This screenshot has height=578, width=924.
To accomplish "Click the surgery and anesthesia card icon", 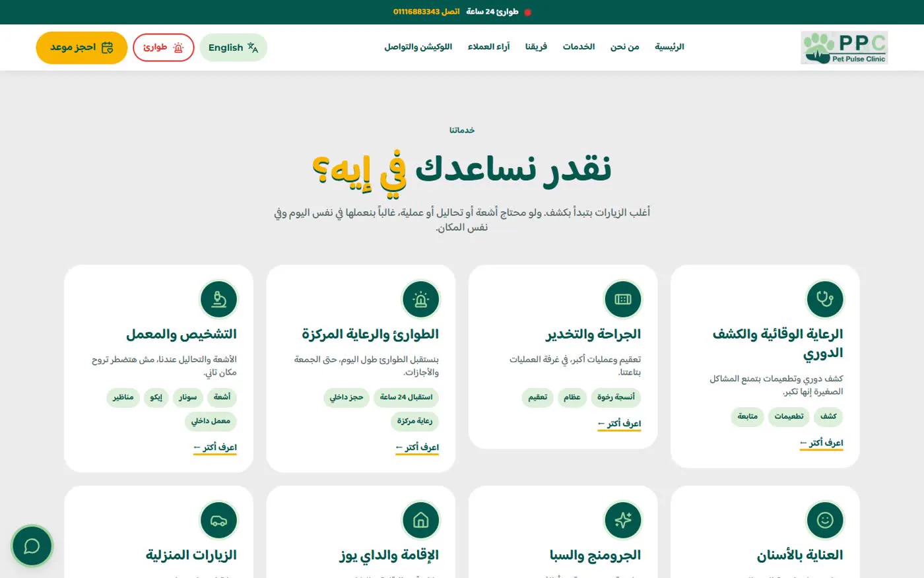I will pos(622,299).
